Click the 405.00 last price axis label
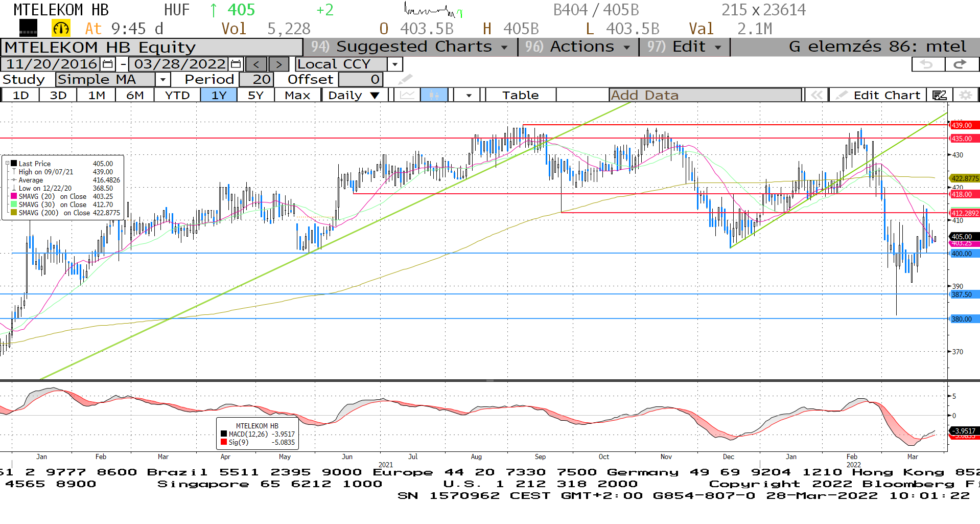 tap(964, 237)
